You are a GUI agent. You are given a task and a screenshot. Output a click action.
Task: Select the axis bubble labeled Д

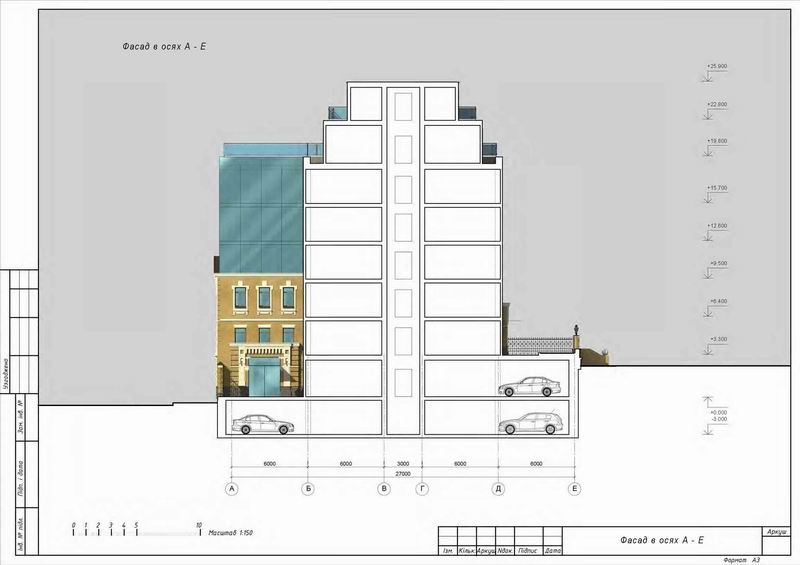498,489
